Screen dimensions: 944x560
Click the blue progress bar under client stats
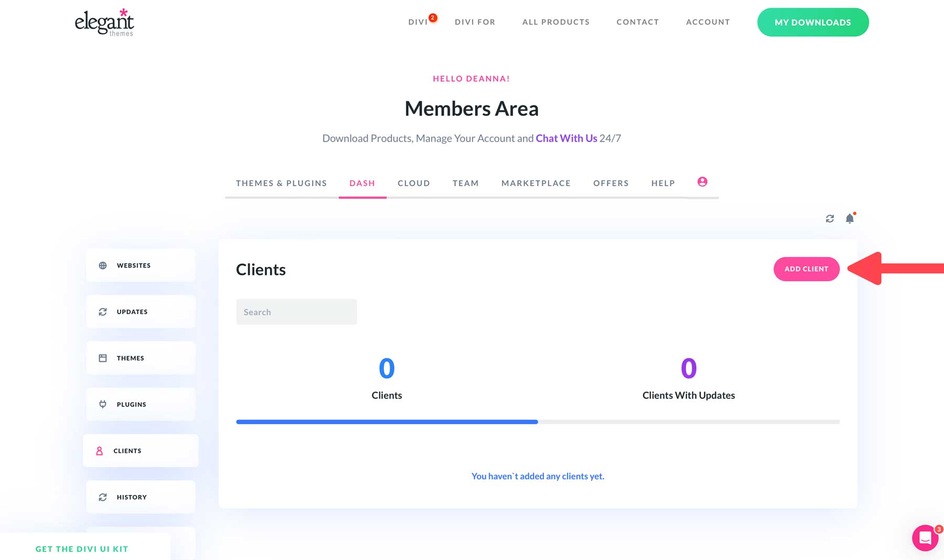(x=387, y=421)
